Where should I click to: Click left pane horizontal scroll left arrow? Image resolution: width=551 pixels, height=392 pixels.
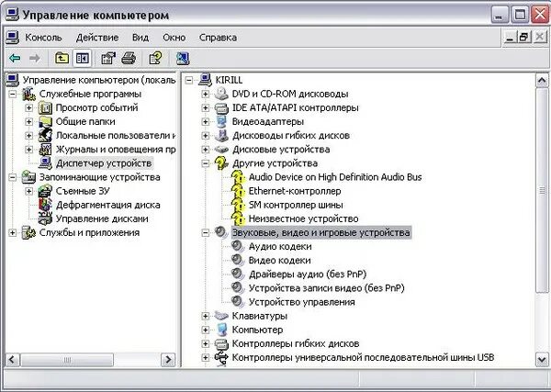click(12, 359)
